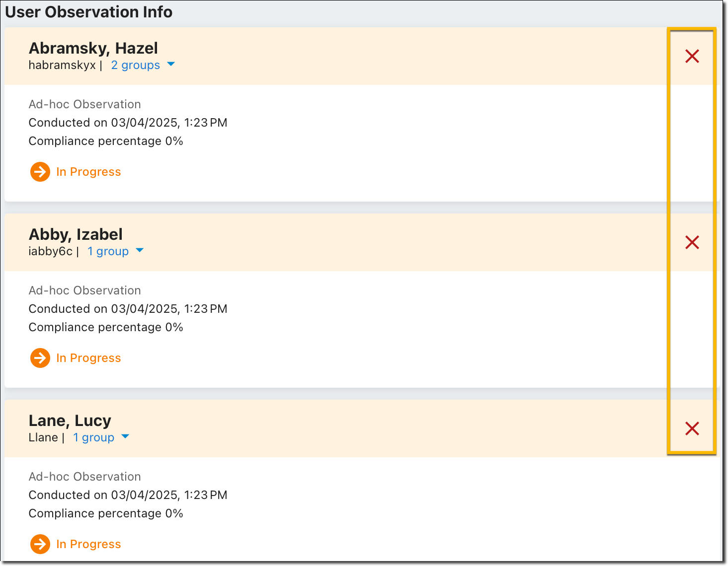Open the "1 group" link for Llane

[93, 437]
